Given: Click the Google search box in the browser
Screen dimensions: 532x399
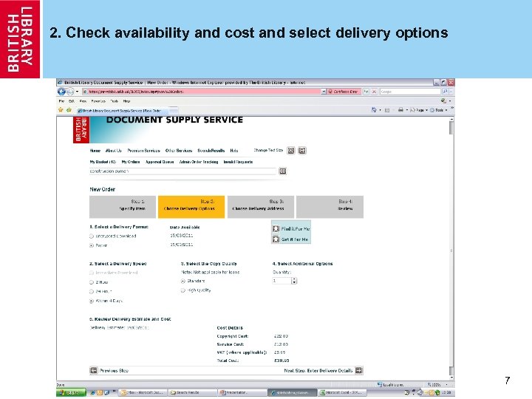Looking at the screenshot, I should coord(410,92).
